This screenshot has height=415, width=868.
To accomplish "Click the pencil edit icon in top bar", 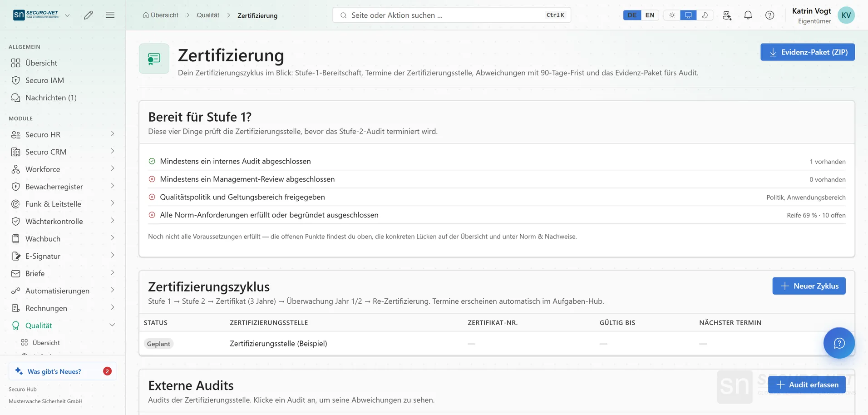I will coord(89,15).
